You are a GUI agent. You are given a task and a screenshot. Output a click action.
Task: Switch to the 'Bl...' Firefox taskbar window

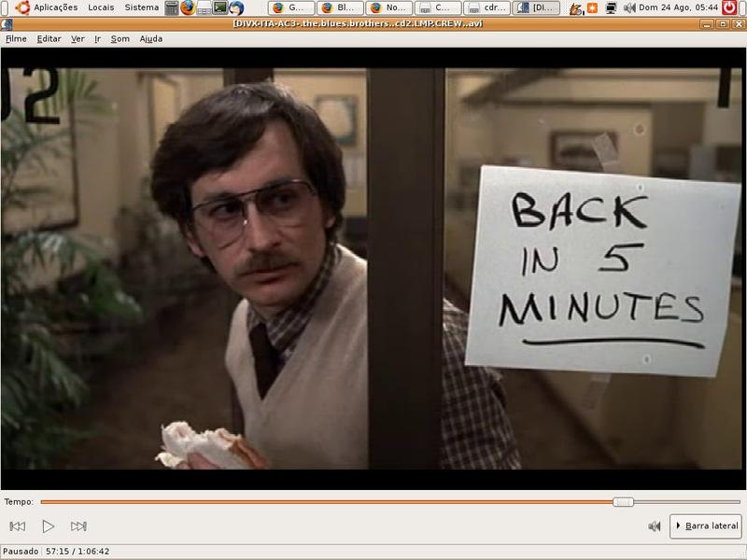pos(340,7)
